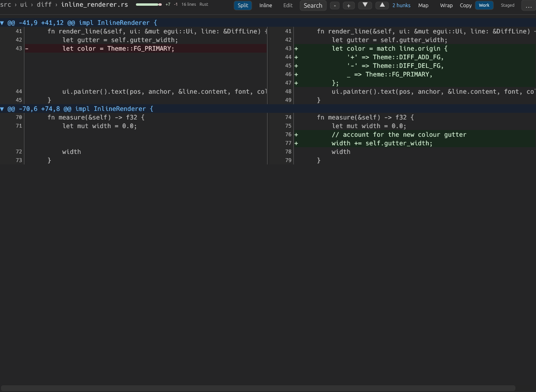Screen dimensions: 536x392
Task: Click left pane ui.painter().text line 44
Action: (x=165, y=91)
